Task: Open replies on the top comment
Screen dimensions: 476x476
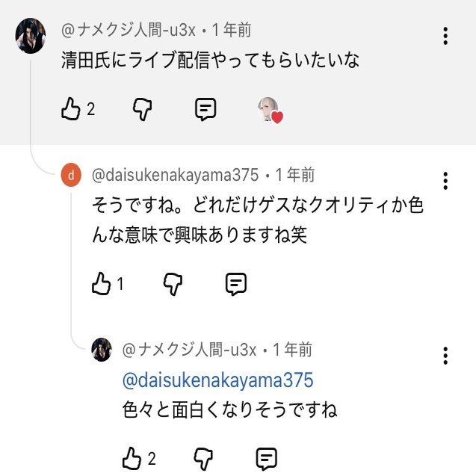Action: pos(205,109)
